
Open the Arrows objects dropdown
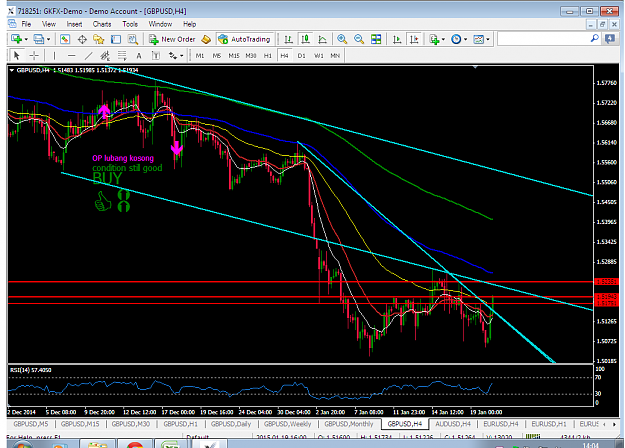(175, 55)
